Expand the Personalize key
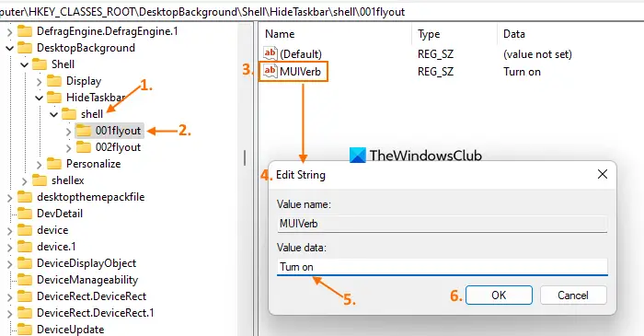 tap(39, 164)
